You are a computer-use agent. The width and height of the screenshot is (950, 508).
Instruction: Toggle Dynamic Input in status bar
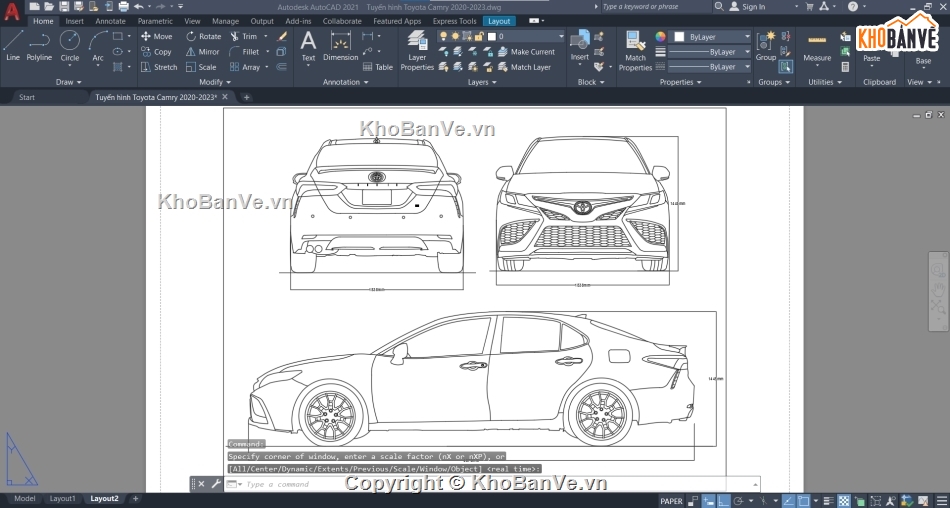708,501
